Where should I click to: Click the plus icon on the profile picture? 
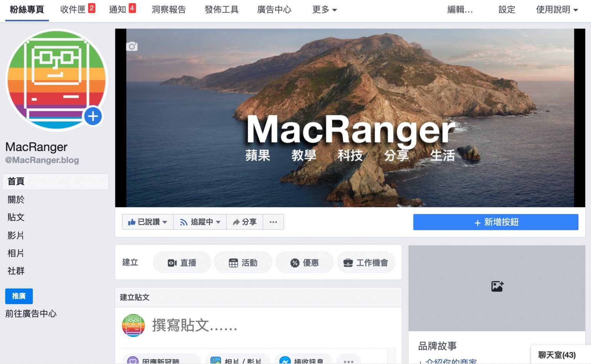tap(92, 116)
